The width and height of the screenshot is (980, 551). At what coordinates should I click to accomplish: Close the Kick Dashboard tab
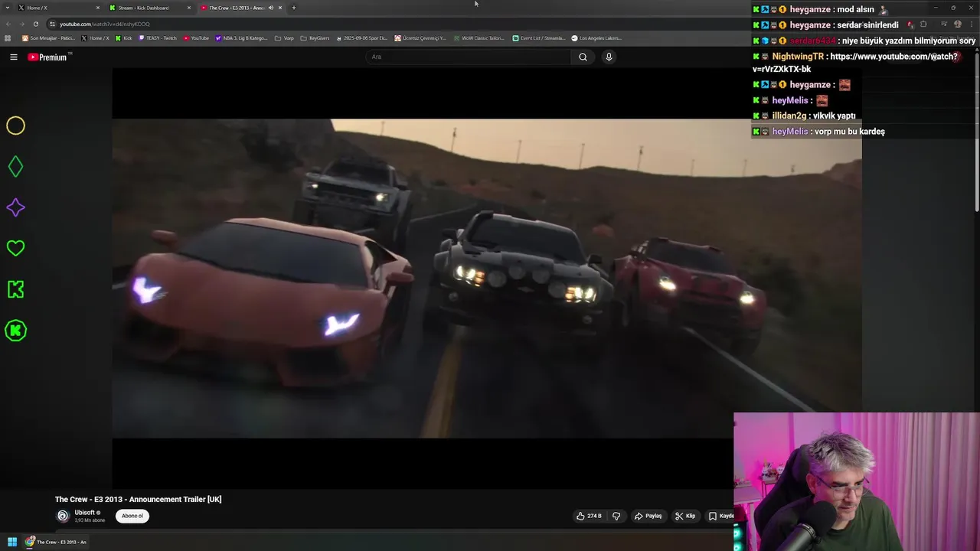pos(189,8)
